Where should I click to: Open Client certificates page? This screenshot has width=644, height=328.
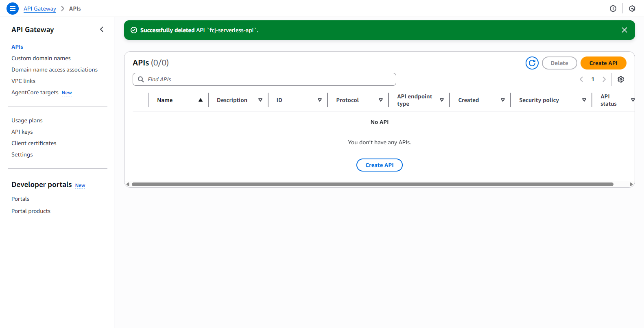pyautogui.click(x=34, y=143)
